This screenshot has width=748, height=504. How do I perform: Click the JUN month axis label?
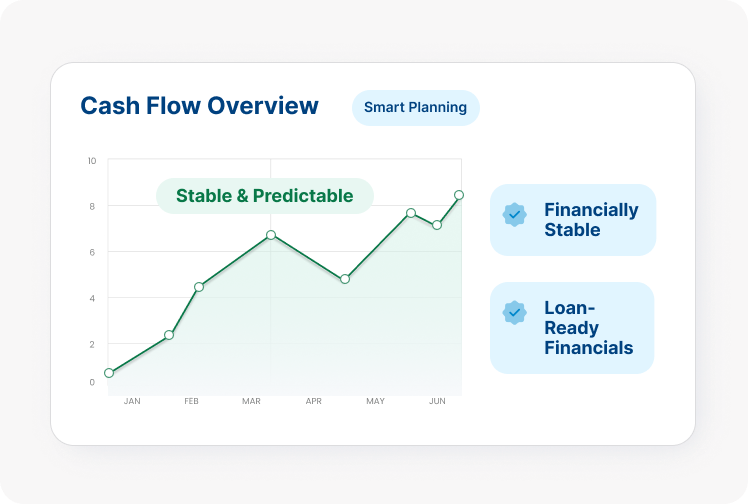tap(437, 401)
